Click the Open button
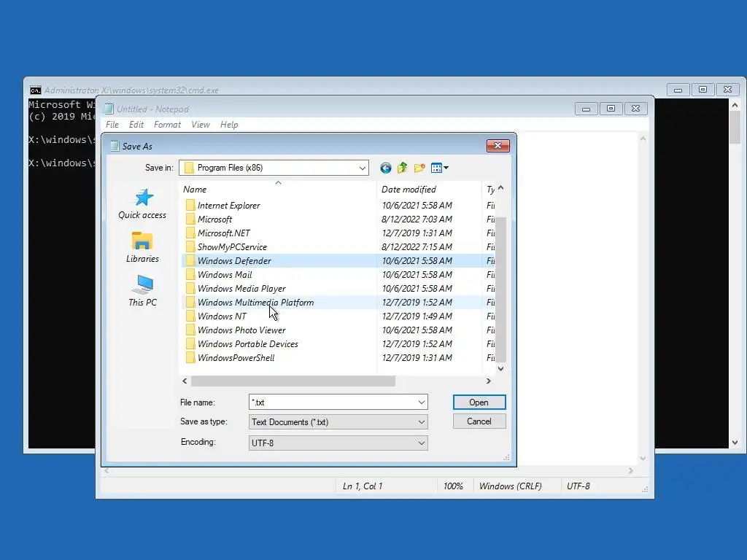The image size is (747, 560). [x=479, y=402]
